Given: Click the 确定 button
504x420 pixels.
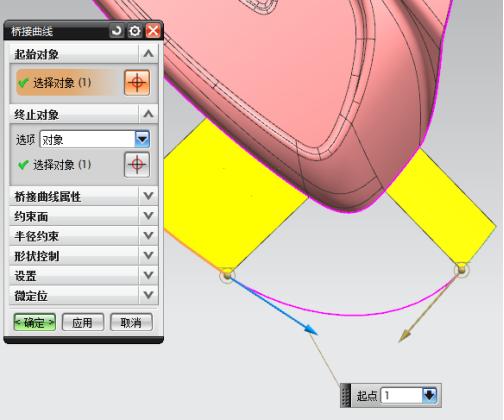Looking at the screenshot, I should coord(35,322).
